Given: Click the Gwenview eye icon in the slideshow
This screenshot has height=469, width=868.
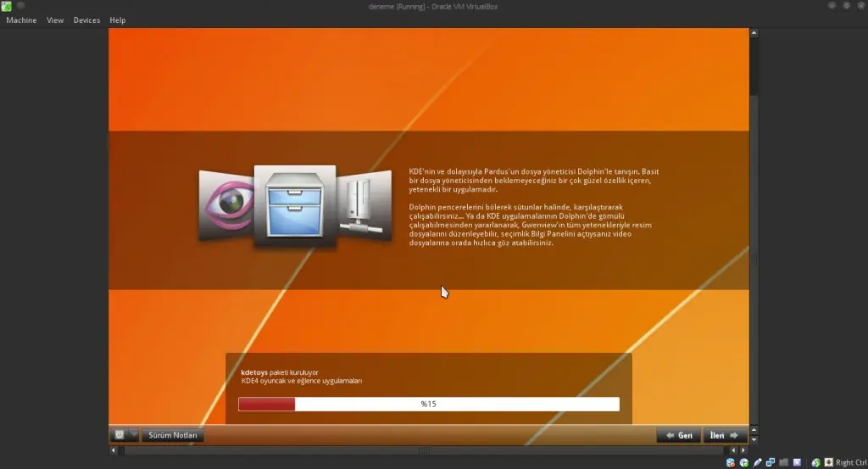Looking at the screenshot, I should pos(225,205).
